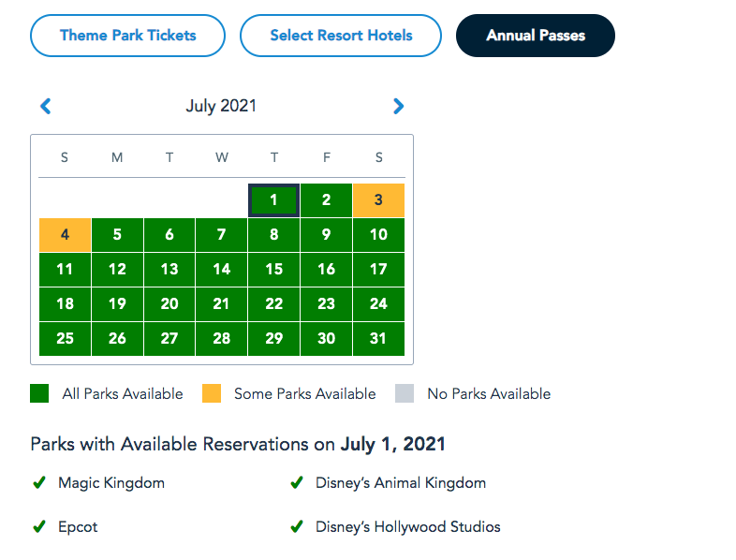Click green checkmark beside Epcot
The height and width of the screenshot is (560, 736).
[39, 527]
